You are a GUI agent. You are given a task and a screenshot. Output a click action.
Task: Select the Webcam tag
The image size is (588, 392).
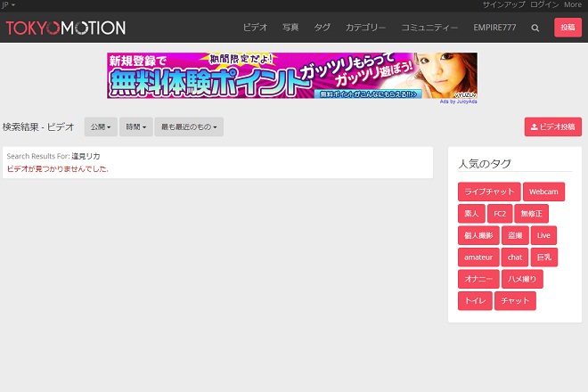point(543,192)
